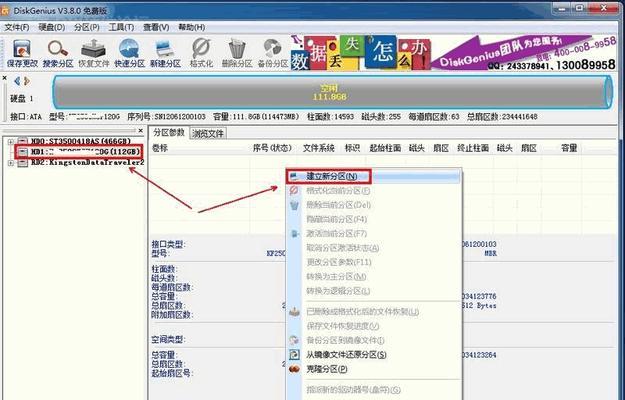The width and height of the screenshot is (625, 400).
Task: Select disk HD0:ST3500418AS(466GB)
Action: click(x=81, y=141)
